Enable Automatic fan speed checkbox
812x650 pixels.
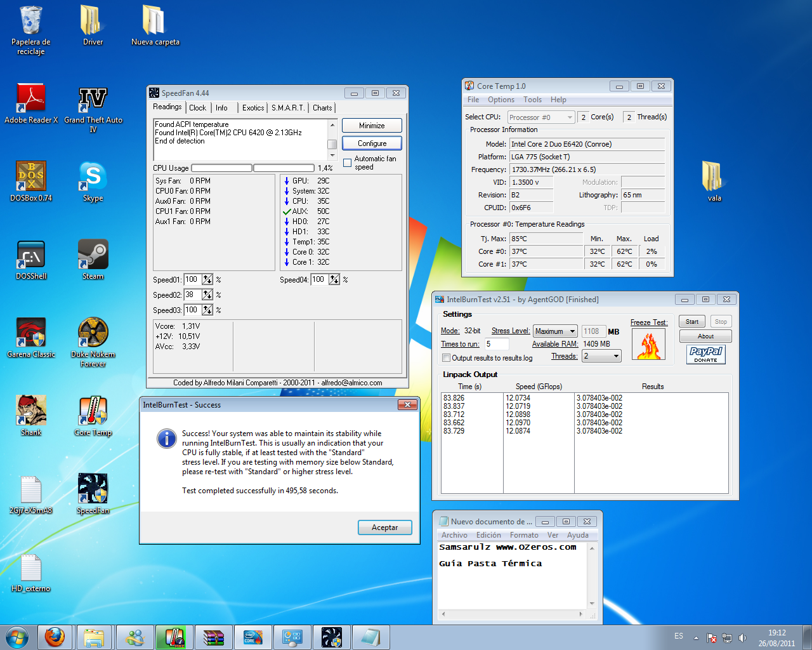click(348, 163)
